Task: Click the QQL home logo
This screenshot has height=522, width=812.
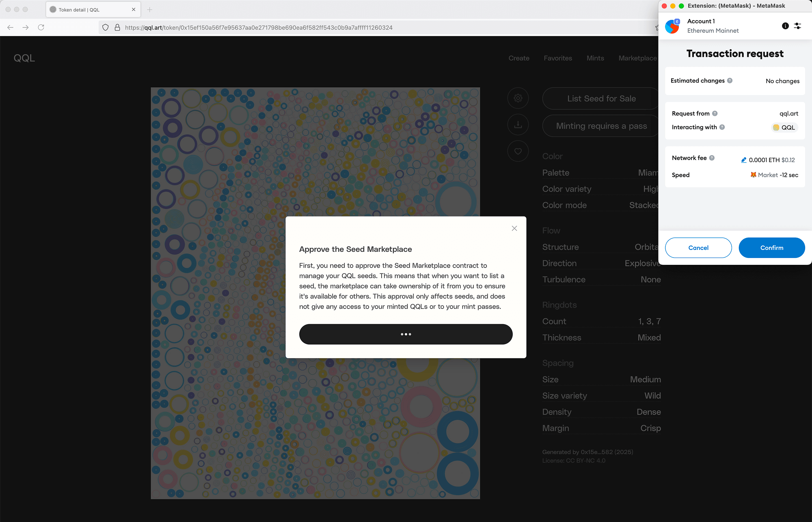Action: tap(24, 58)
